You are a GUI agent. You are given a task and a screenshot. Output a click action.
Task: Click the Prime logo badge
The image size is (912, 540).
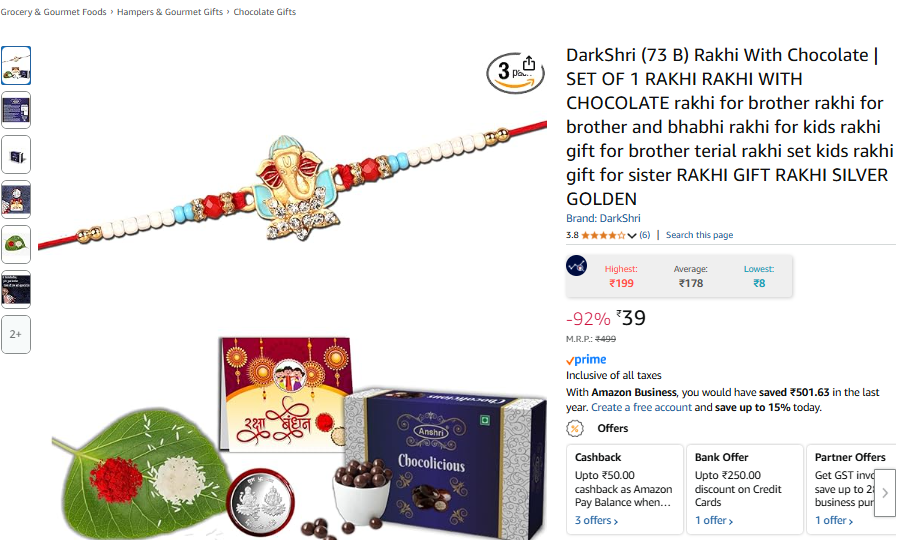point(586,359)
